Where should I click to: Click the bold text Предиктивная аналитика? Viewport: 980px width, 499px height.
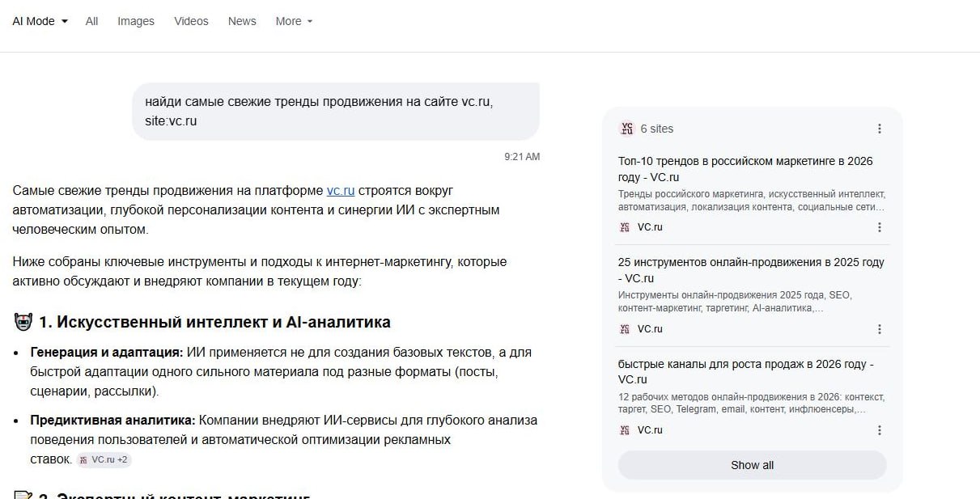113,421
